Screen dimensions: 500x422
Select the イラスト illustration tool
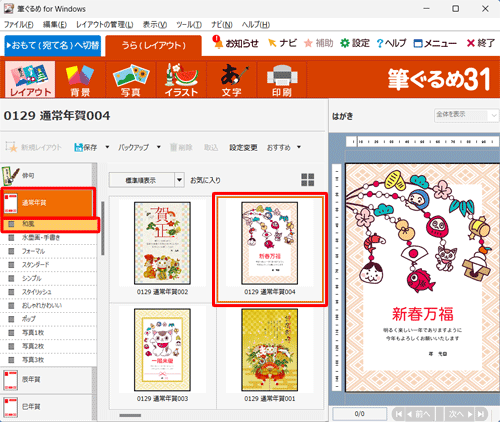pyautogui.click(x=181, y=79)
